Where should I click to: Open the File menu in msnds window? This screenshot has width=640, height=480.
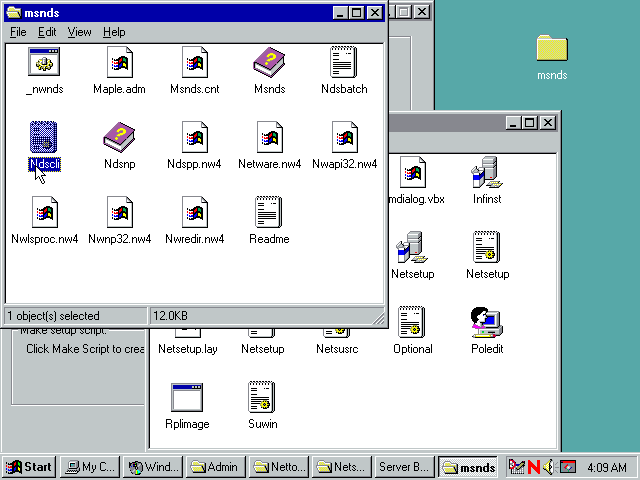pyautogui.click(x=18, y=32)
